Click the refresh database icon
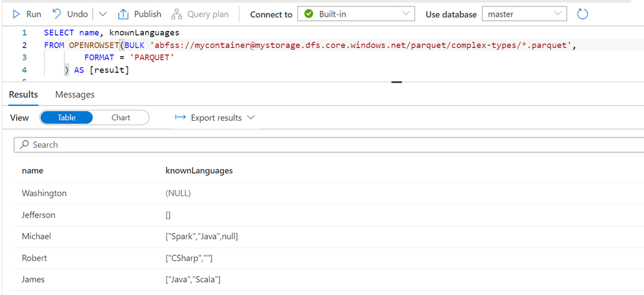 coord(583,14)
